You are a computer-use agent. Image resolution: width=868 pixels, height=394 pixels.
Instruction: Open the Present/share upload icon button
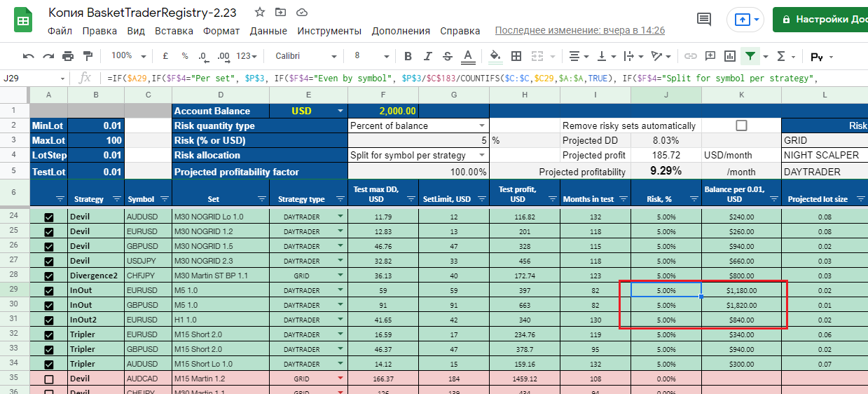coord(746,20)
